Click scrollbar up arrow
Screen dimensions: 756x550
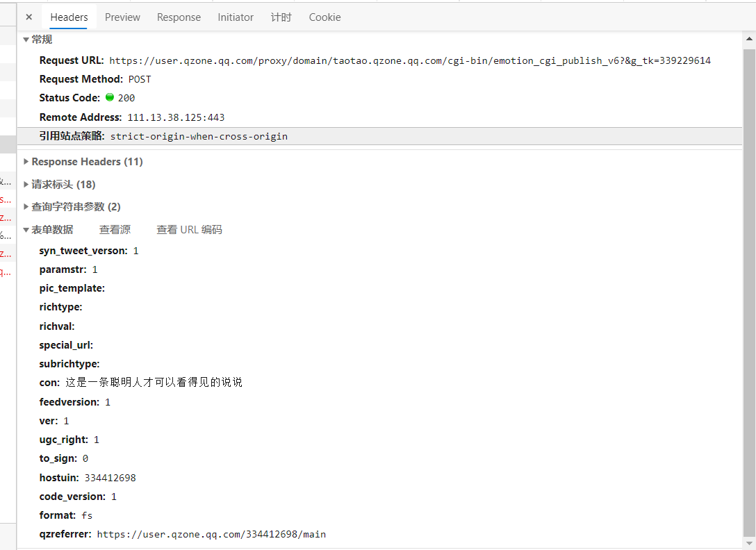tap(749, 39)
